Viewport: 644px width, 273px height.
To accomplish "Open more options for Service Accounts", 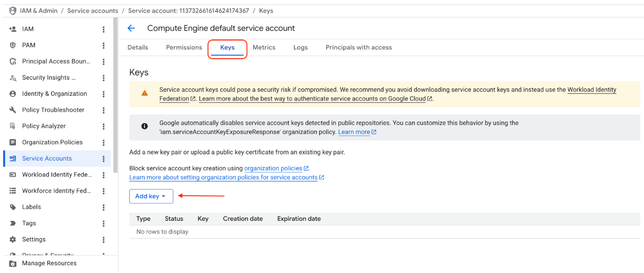I will [x=104, y=159].
